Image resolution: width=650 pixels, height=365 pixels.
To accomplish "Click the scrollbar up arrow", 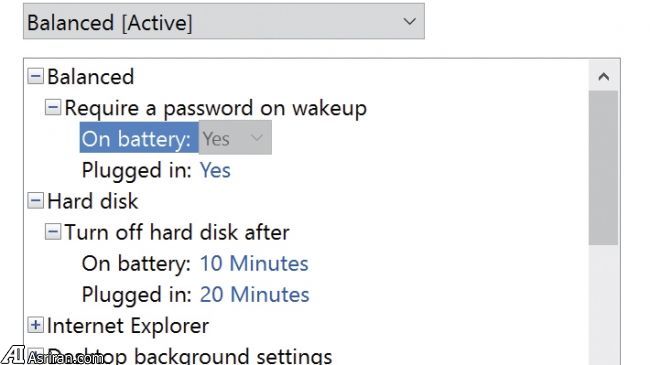I will click(604, 76).
